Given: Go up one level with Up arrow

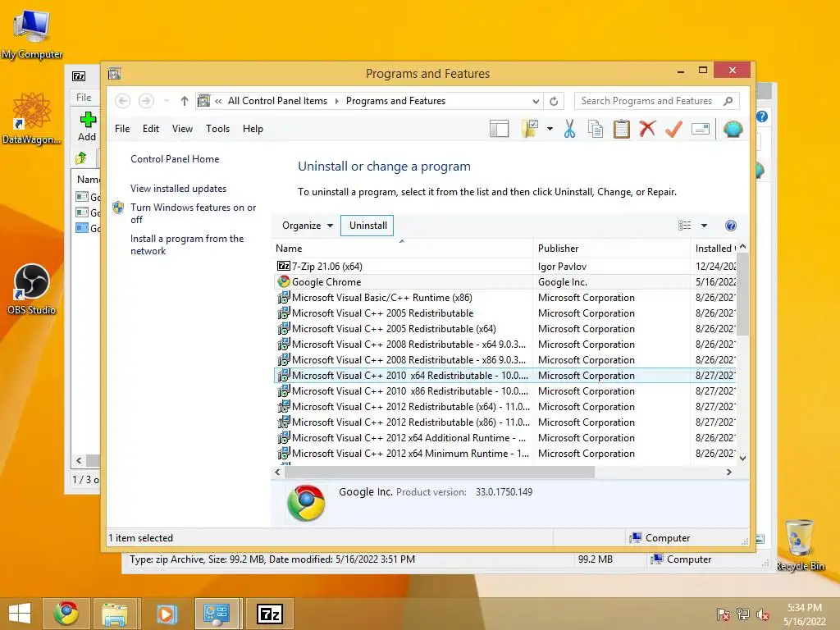Looking at the screenshot, I should [x=185, y=101].
